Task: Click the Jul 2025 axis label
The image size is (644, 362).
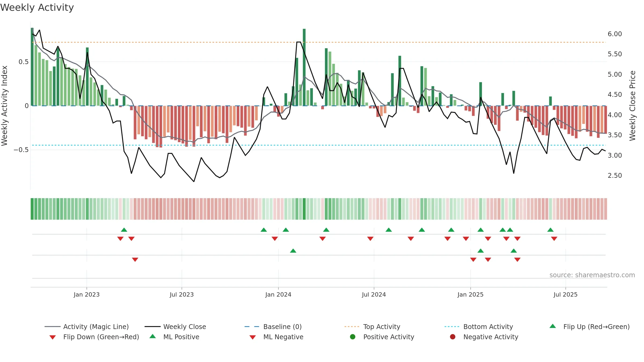Action: [565, 294]
